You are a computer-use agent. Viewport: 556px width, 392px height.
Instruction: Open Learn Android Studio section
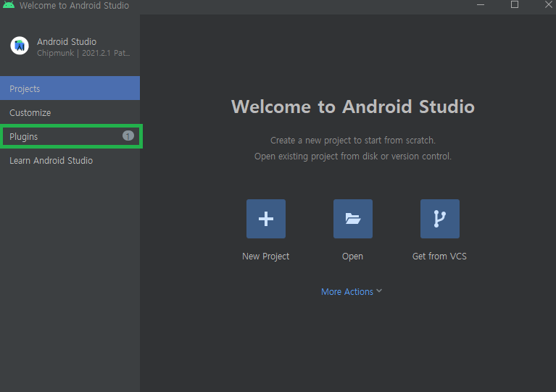pos(70,161)
